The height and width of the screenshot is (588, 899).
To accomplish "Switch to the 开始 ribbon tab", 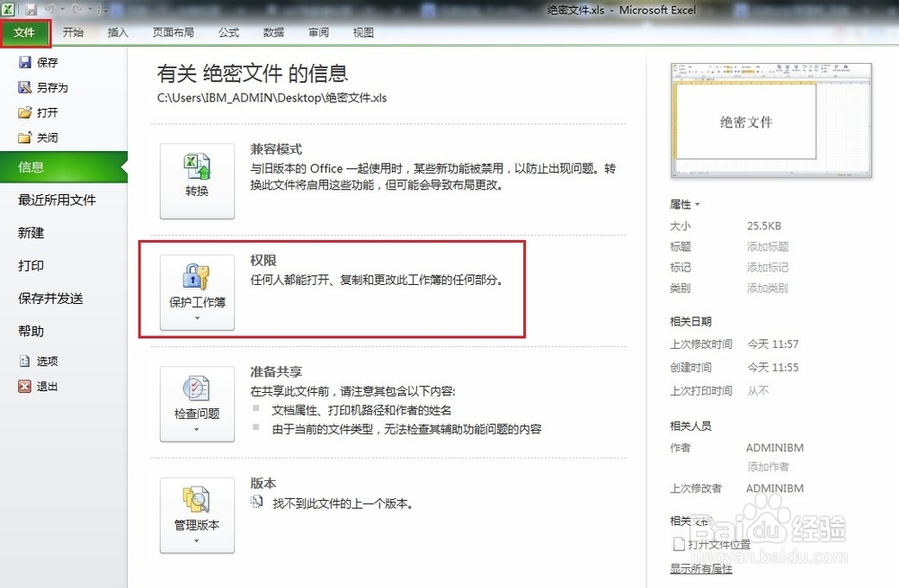I will pyautogui.click(x=74, y=32).
